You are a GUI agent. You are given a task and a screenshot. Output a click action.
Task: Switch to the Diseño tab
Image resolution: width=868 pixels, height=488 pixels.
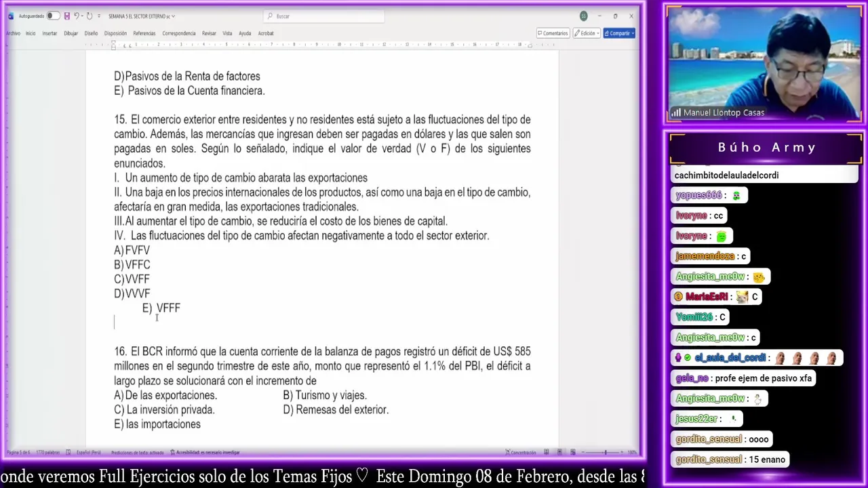(x=91, y=33)
